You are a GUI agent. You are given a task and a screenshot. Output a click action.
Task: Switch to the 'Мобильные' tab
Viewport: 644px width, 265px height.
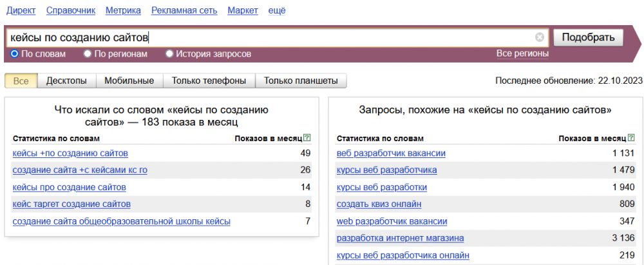click(x=129, y=81)
